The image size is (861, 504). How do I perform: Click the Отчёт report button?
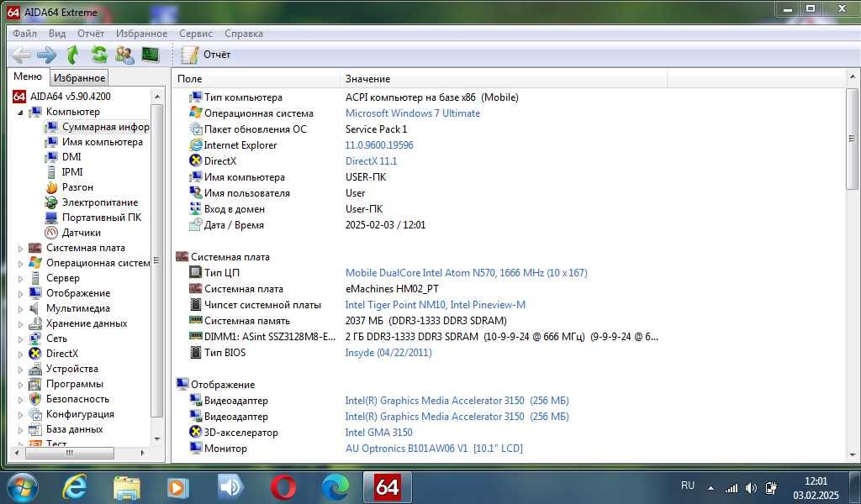pos(206,55)
